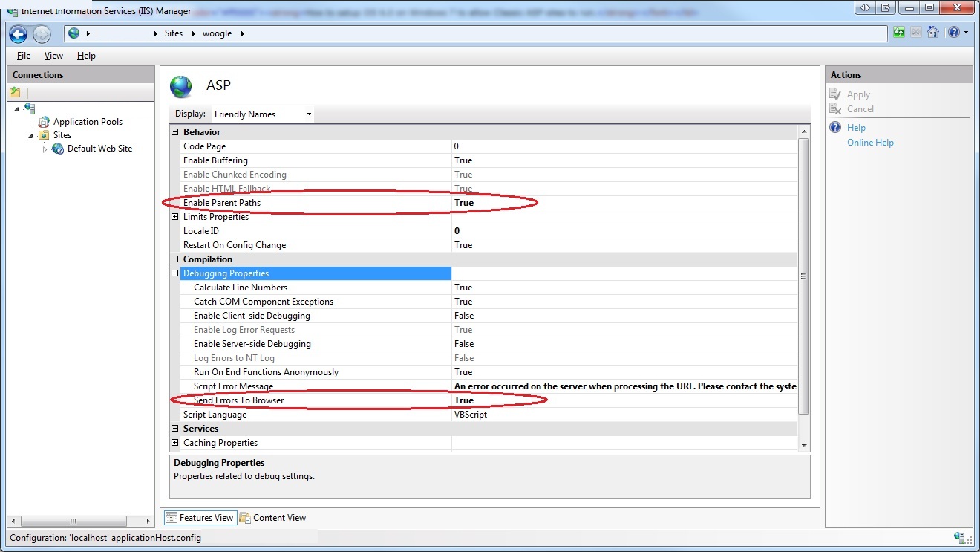Screen dimensions: 980x552
Task: Open the Help link in Actions
Action: tap(856, 128)
